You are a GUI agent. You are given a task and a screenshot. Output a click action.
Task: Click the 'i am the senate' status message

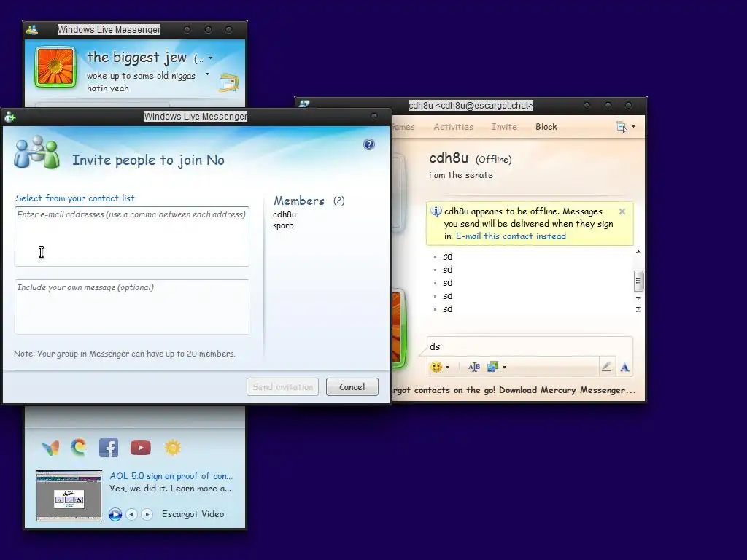point(461,175)
